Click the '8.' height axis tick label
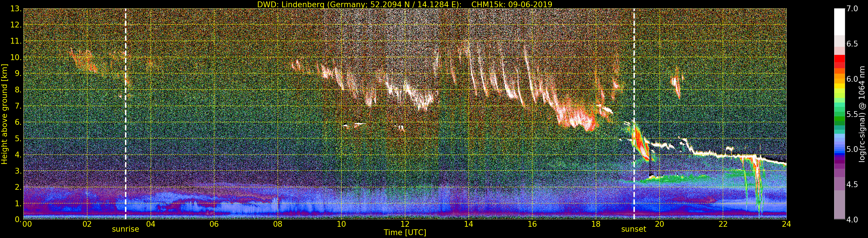This screenshot has height=238, width=868. tap(18, 90)
